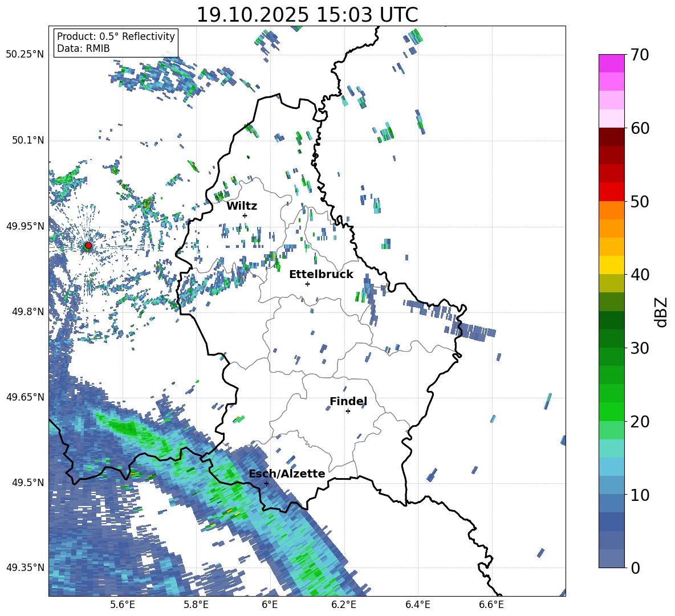Click the dBZ colorbar axis label
675x616 pixels.
pyautogui.click(x=661, y=312)
